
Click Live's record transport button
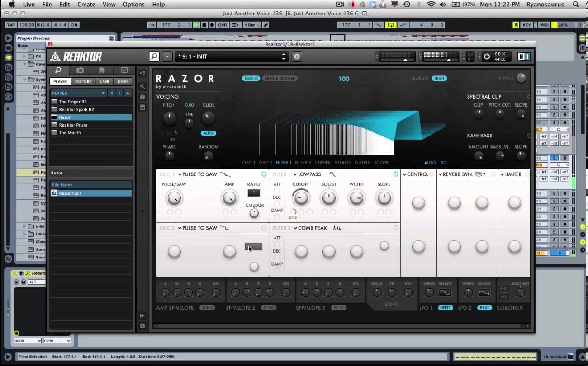click(212, 25)
